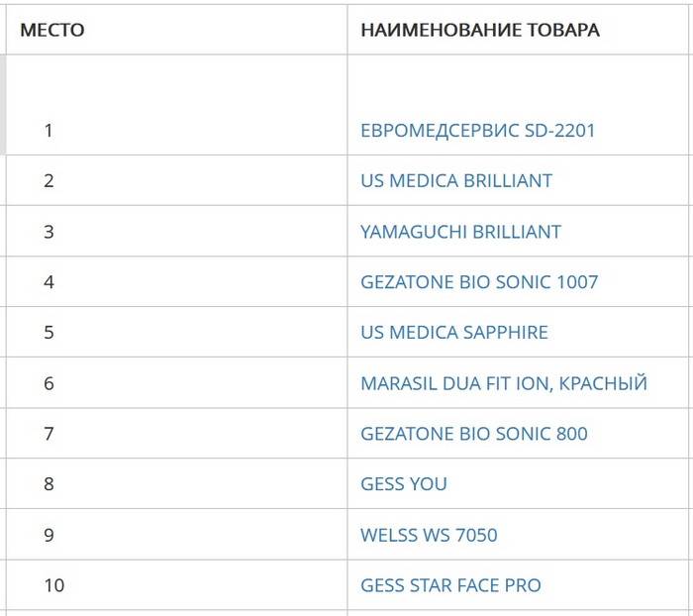This screenshot has width=693, height=616.
Task: Click the rank number 3 cell
Action: pyautogui.click(x=49, y=232)
